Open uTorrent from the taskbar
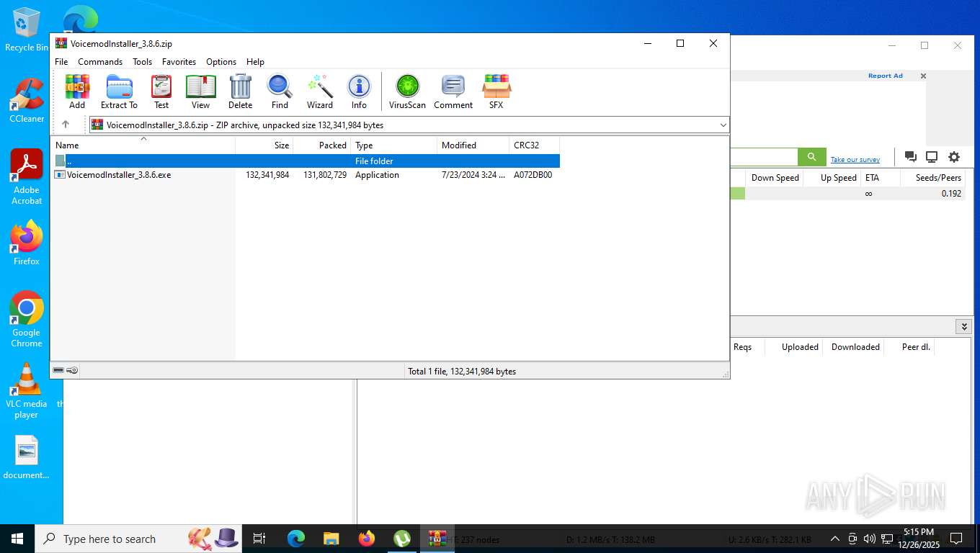The height and width of the screenshot is (553, 980). point(402,539)
